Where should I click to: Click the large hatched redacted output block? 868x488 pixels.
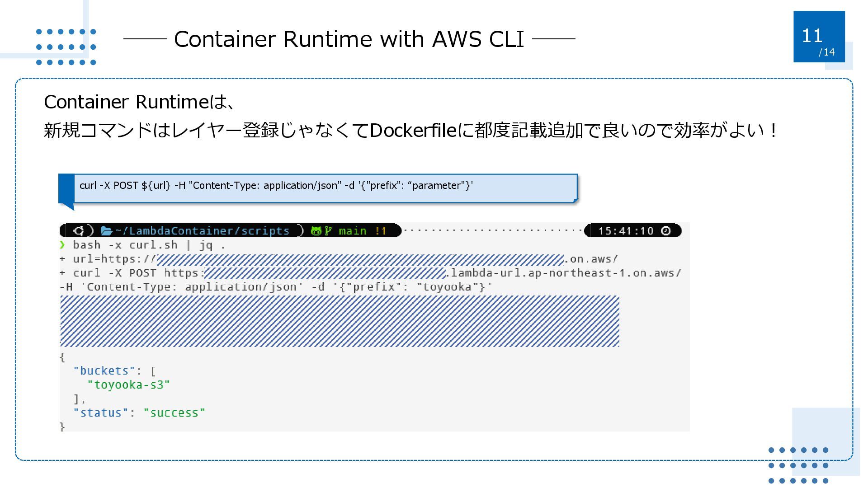point(340,321)
